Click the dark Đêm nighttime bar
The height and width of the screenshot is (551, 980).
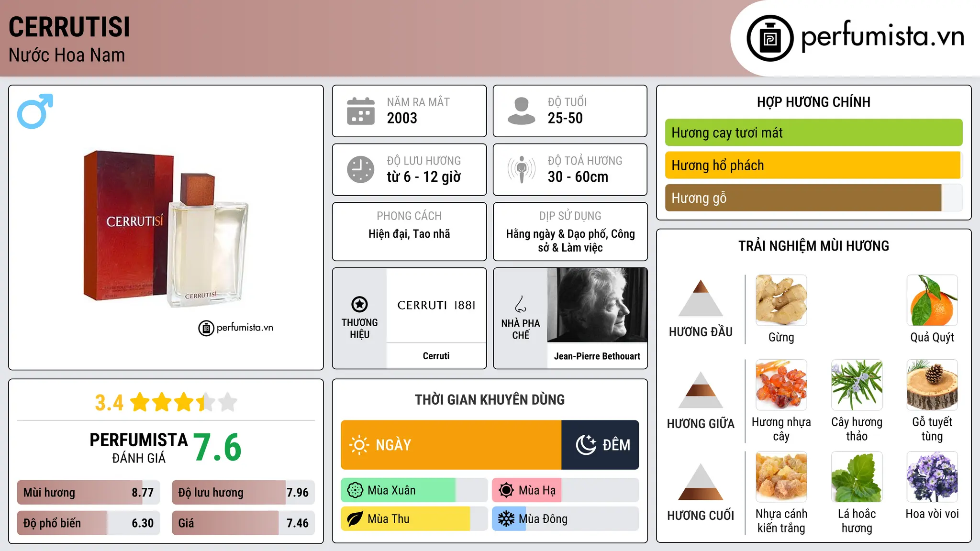pos(600,445)
